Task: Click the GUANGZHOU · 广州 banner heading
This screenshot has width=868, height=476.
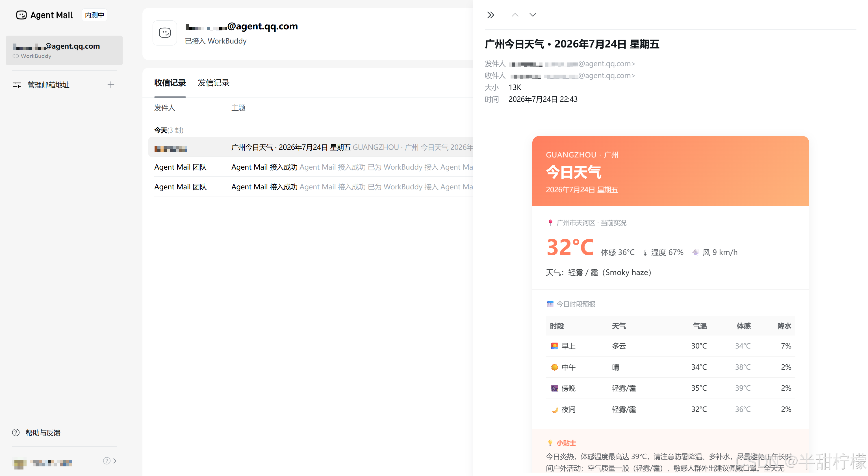Action: tap(582, 155)
